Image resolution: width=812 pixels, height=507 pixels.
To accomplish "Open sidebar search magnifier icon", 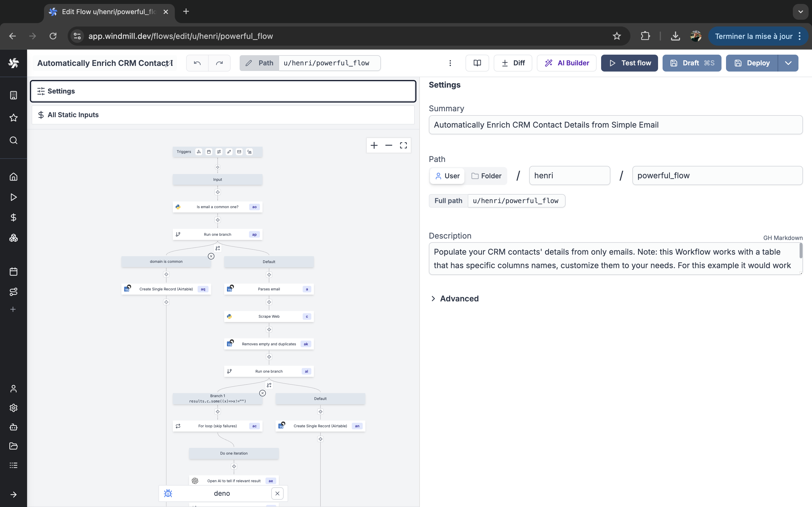I will click(14, 140).
